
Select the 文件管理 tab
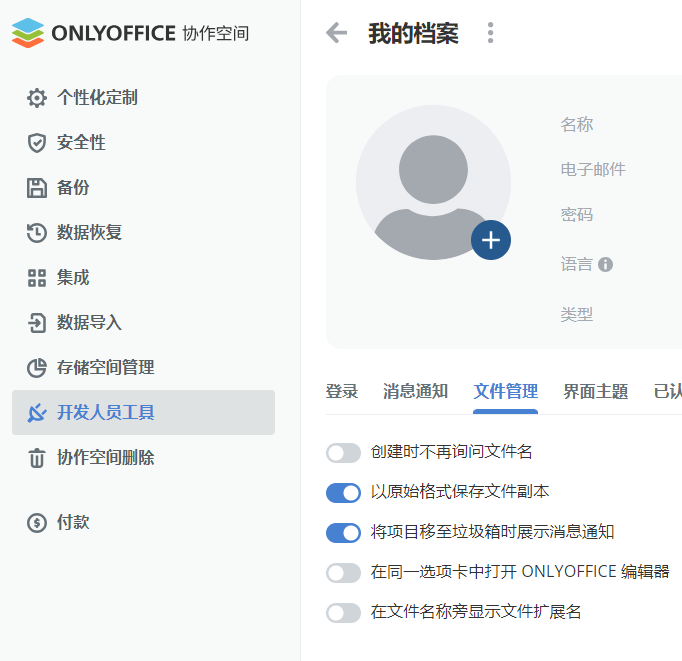pos(505,391)
